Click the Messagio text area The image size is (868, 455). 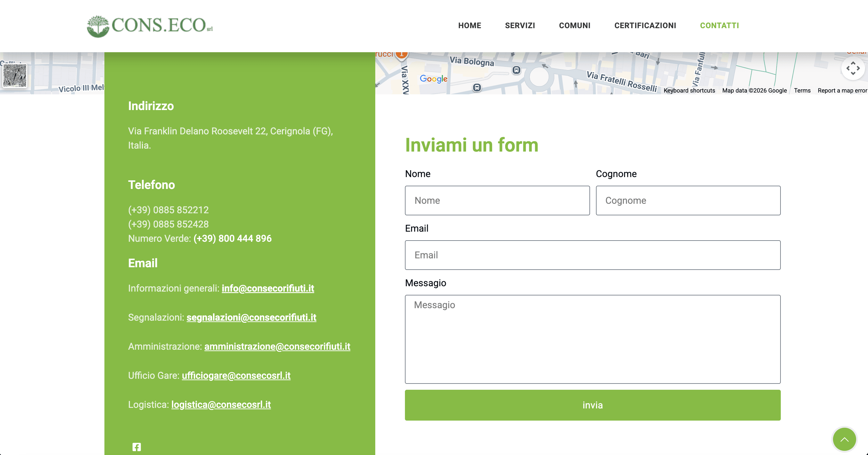point(592,339)
